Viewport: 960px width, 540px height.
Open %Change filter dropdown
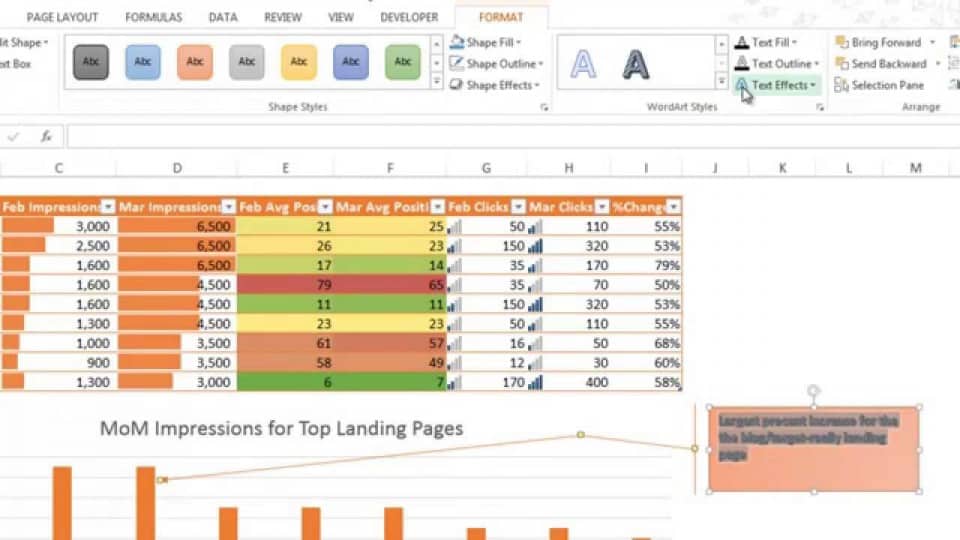(673, 207)
